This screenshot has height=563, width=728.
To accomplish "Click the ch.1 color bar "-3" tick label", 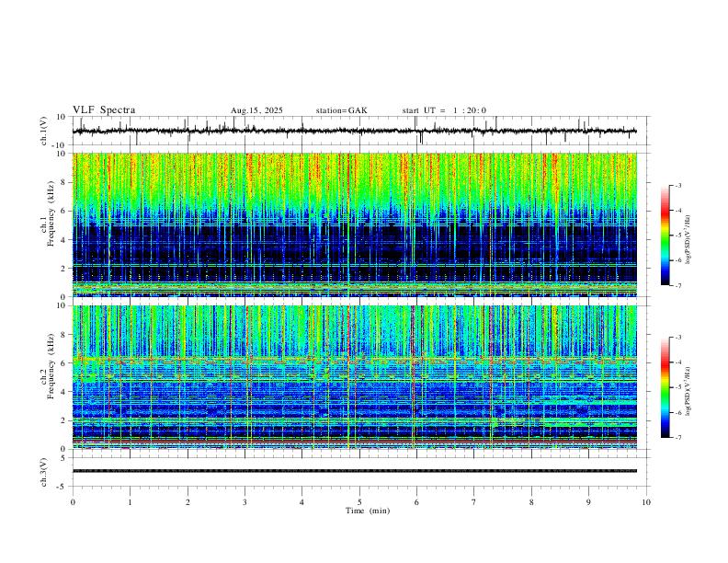I will pyautogui.click(x=677, y=185).
